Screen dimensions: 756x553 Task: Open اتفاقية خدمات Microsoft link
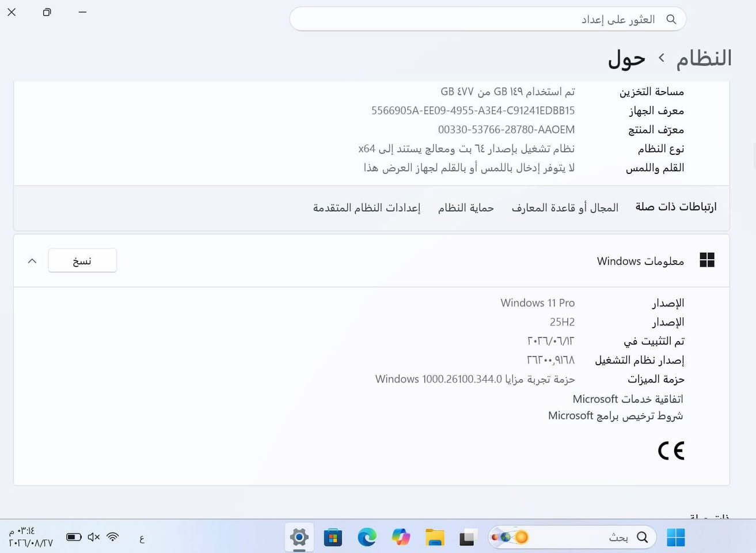point(628,399)
